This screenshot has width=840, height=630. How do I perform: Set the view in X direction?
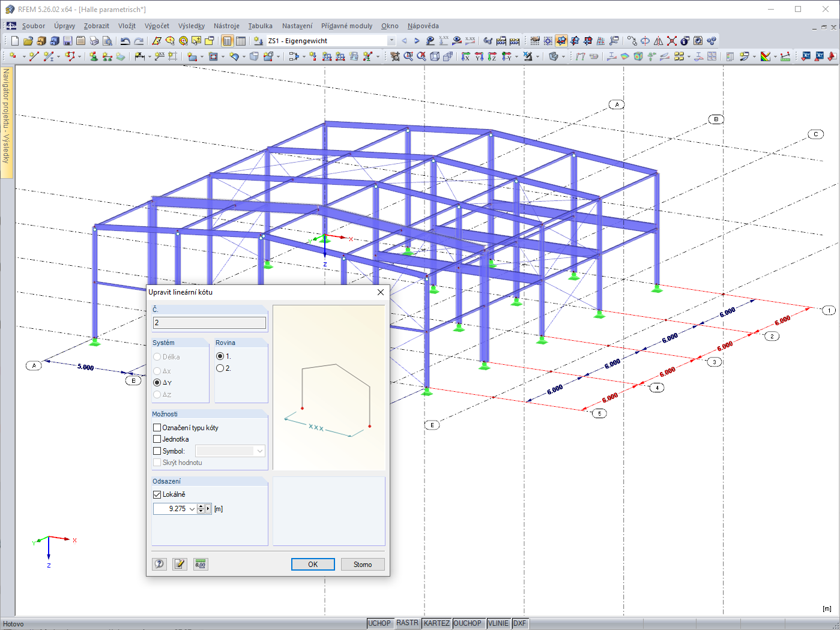pyautogui.click(x=465, y=56)
